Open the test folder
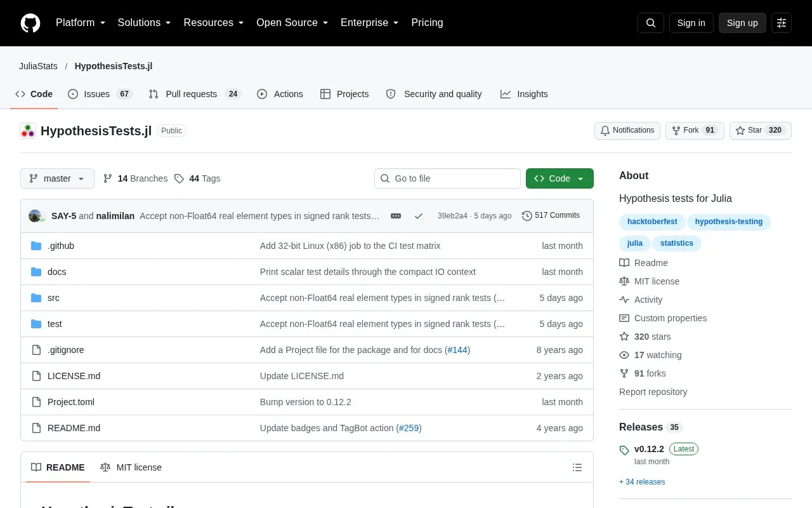This screenshot has width=812, height=508. (55, 324)
